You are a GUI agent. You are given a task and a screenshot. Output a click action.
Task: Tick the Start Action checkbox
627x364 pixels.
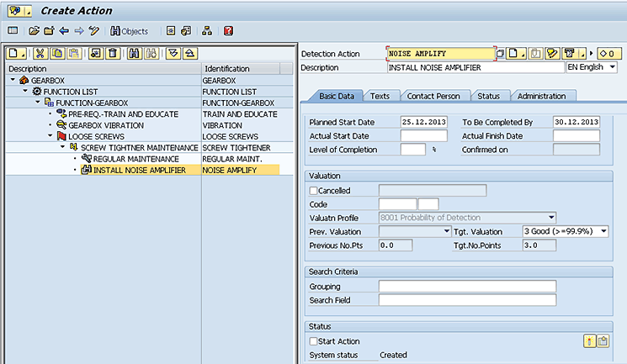tap(313, 341)
